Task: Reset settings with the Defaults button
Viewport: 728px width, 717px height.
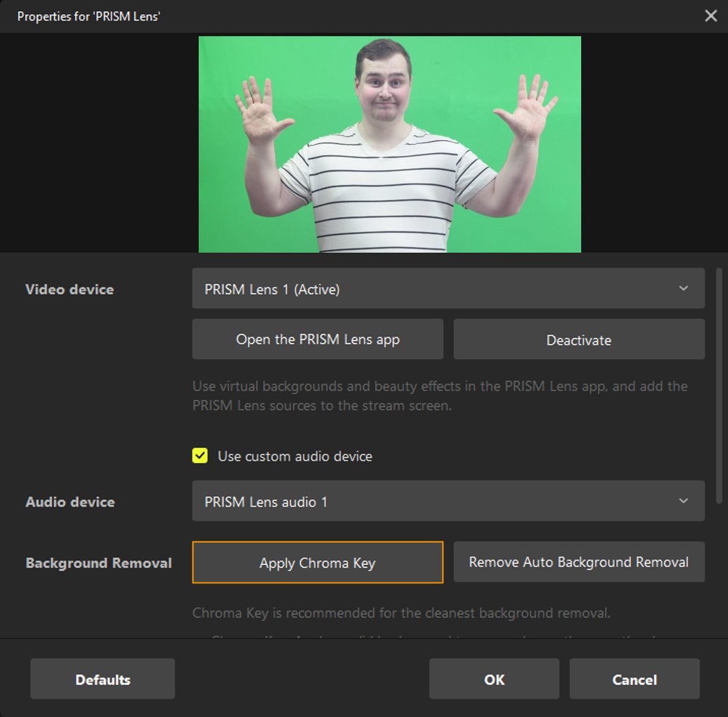Action: click(102, 679)
